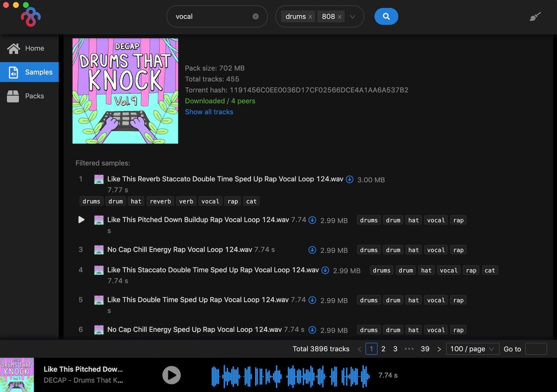Click the Show all tracks link
Image resolution: width=557 pixels, height=392 pixels.
209,112
